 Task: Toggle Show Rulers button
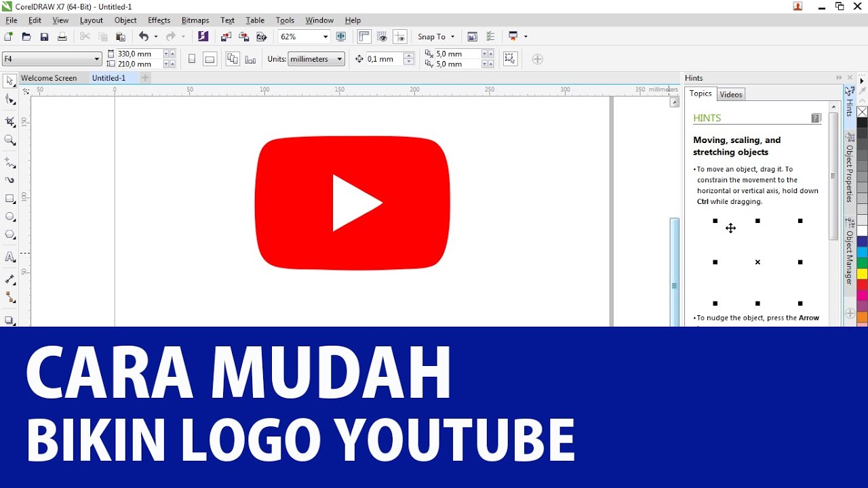[364, 37]
